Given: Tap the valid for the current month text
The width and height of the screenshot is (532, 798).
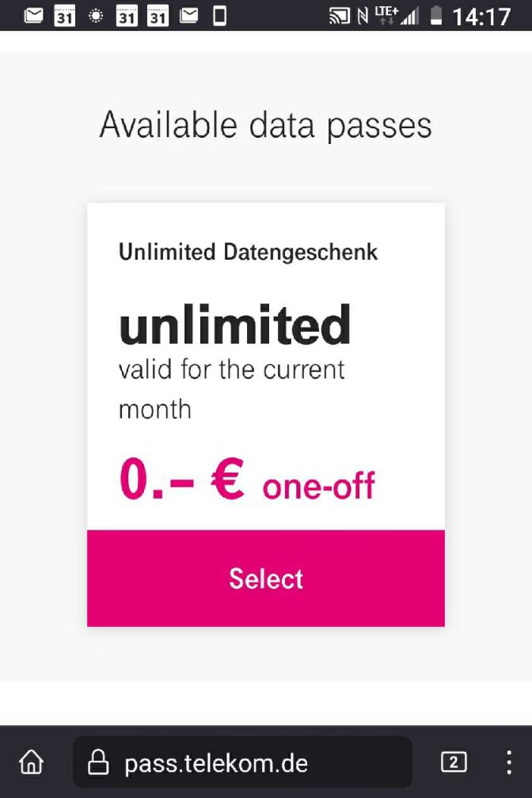Looking at the screenshot, I should tap(231, 389).
